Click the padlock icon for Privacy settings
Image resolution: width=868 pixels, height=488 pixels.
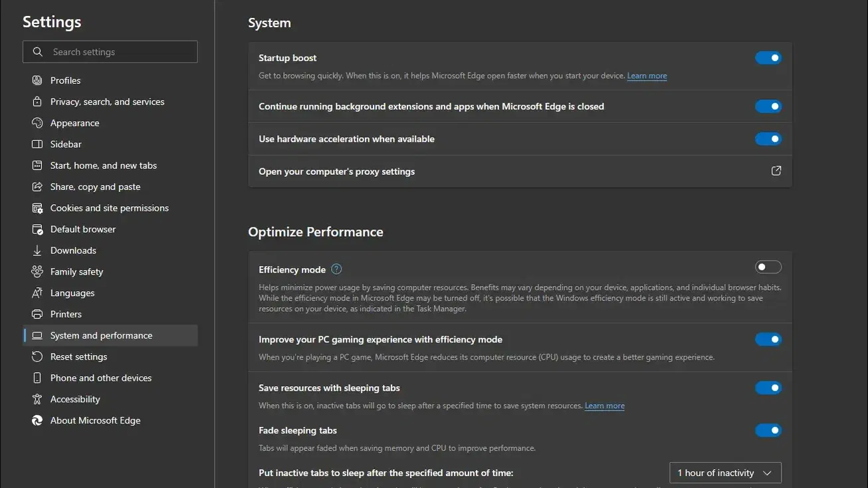pos(37,102)
